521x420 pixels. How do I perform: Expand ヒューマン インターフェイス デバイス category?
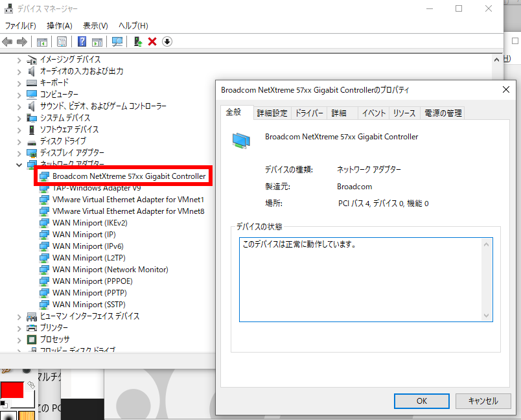point(19,317)
